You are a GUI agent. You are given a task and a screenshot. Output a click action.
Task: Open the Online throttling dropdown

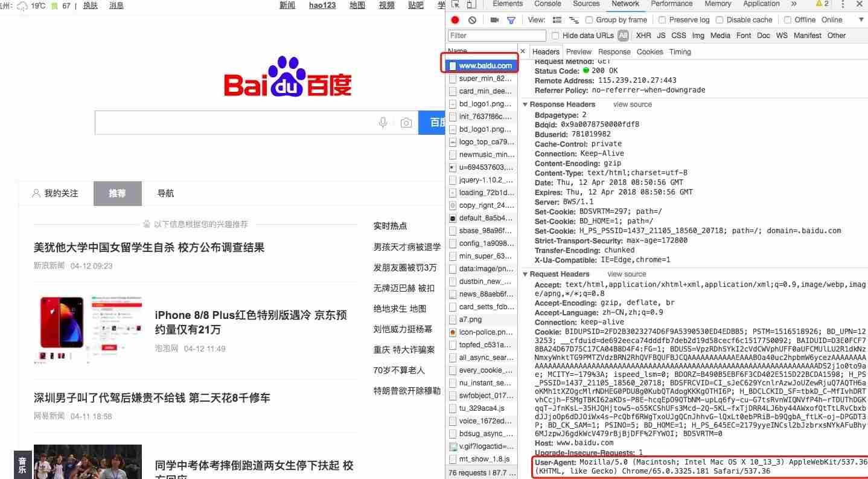(x=832, y=19)
